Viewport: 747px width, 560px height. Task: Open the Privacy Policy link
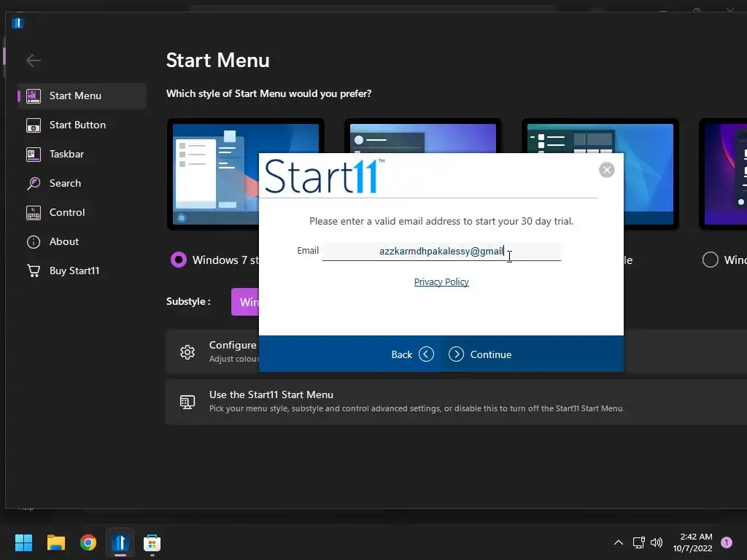[441, 282]
